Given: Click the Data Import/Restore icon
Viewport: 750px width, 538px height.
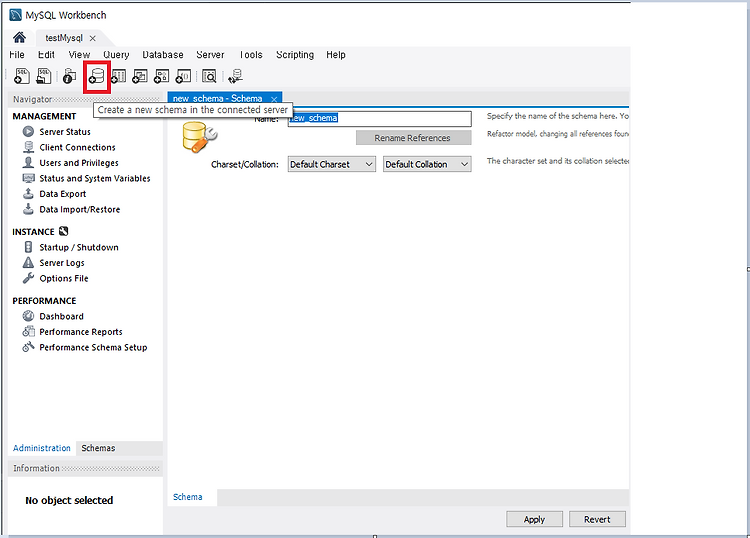Looking at the screenshot, I should (x=28, y=209).
